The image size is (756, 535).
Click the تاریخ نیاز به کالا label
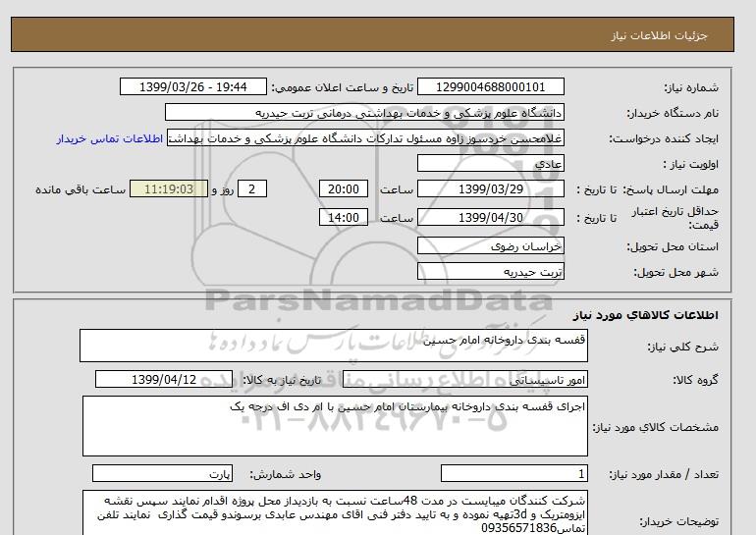pos(282,380)
